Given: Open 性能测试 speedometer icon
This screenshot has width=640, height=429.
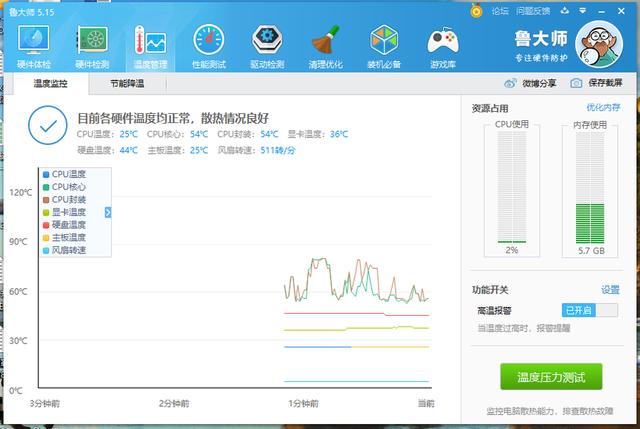Looking at the screenshot, I should (x=209, y=40).
